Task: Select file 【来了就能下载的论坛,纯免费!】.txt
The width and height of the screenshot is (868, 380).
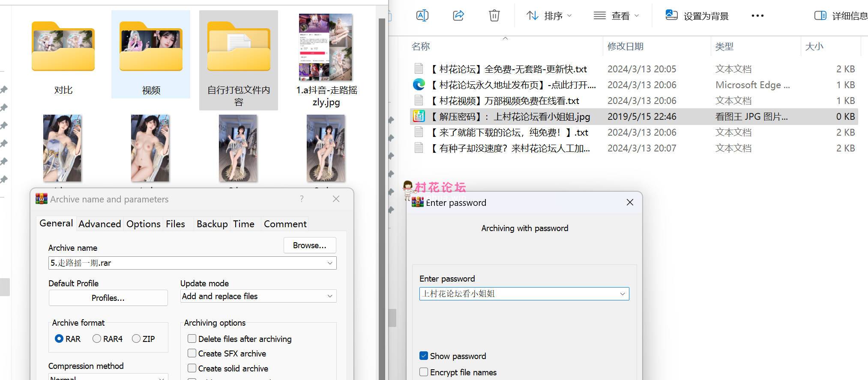Action: coord(635,132)
